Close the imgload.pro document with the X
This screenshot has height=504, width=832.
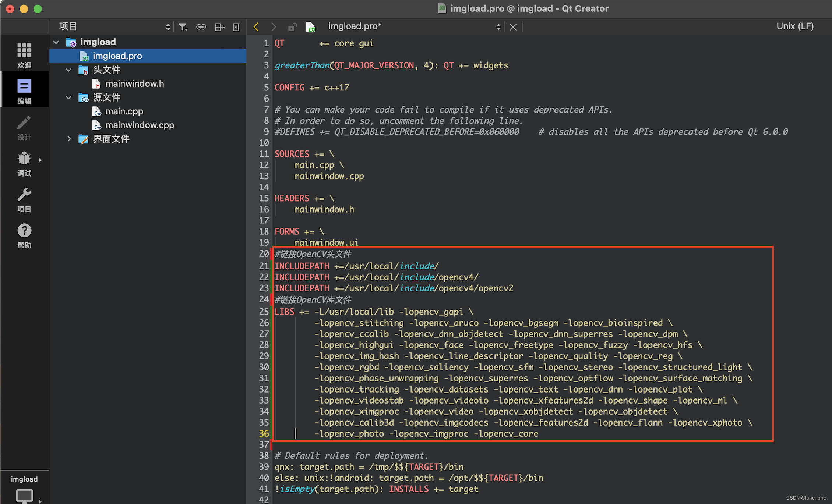point(513,26)
